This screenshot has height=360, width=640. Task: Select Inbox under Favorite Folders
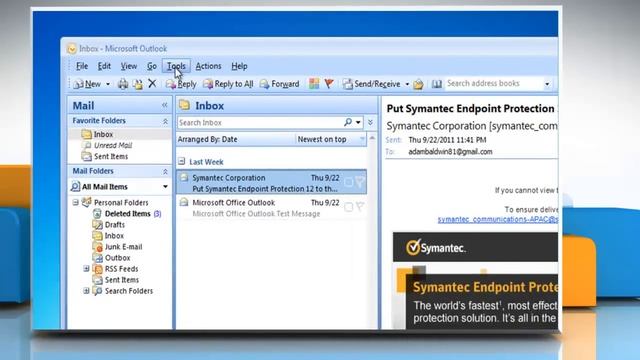click(103, 134)
